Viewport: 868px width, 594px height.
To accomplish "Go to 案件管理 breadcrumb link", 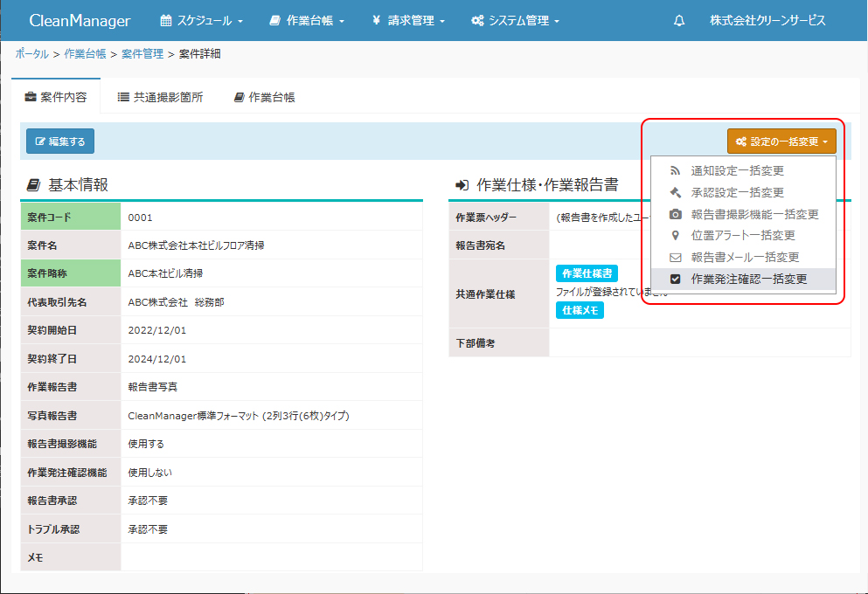I will coord(142,54).
